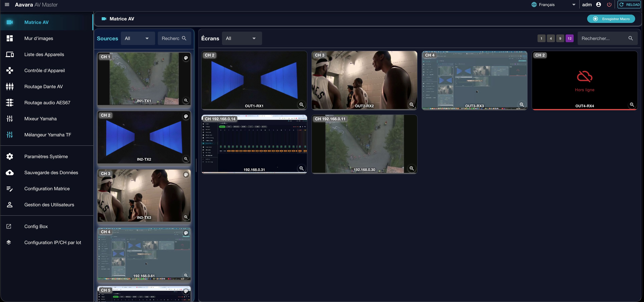Click search icon in Écrans Rechercher field
The width and height of the screenshot is (644, 302).
pos(630,38)
